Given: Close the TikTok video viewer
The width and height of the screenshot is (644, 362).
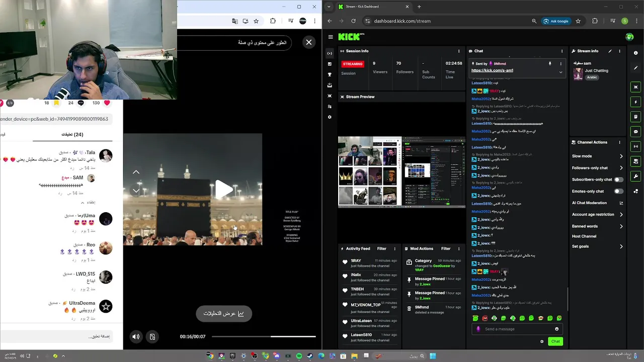Looking at the screenshot, I should tap(309, 42).
